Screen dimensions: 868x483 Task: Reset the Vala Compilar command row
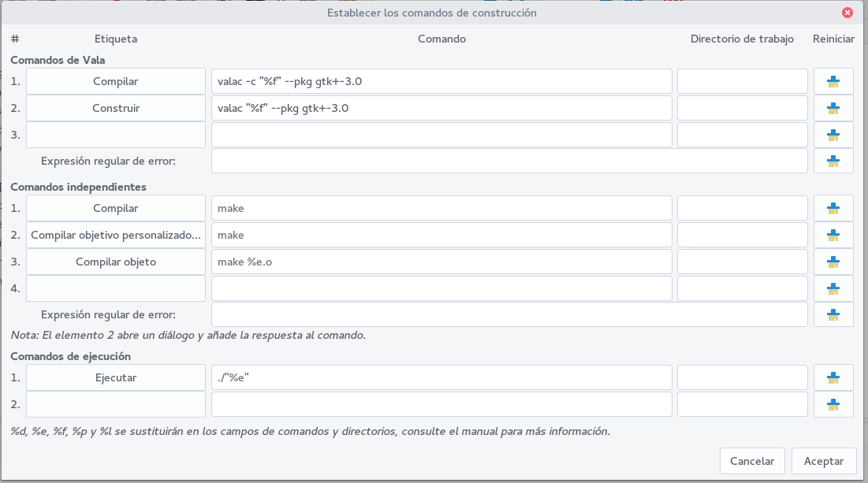833,81
